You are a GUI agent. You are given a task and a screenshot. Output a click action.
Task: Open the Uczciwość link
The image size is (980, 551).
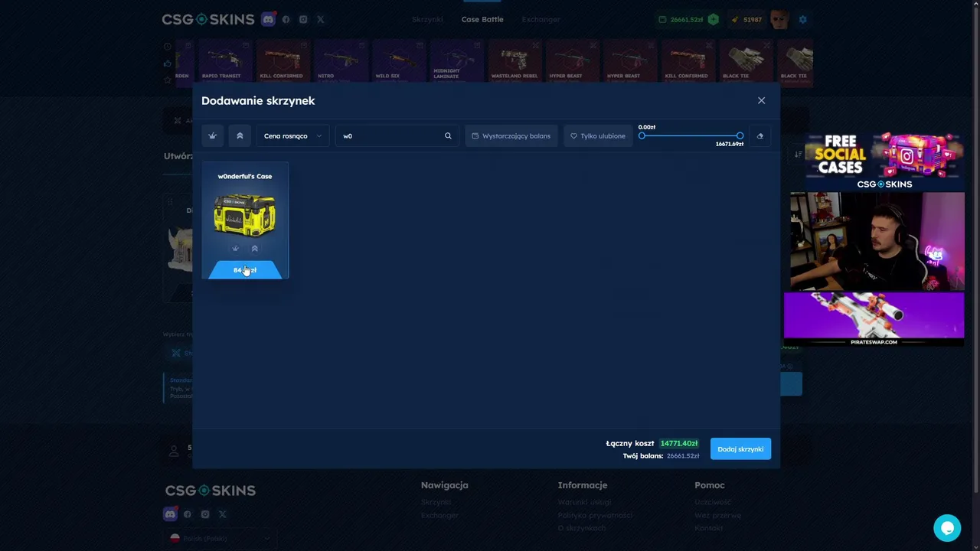click(x=713, y=502)
